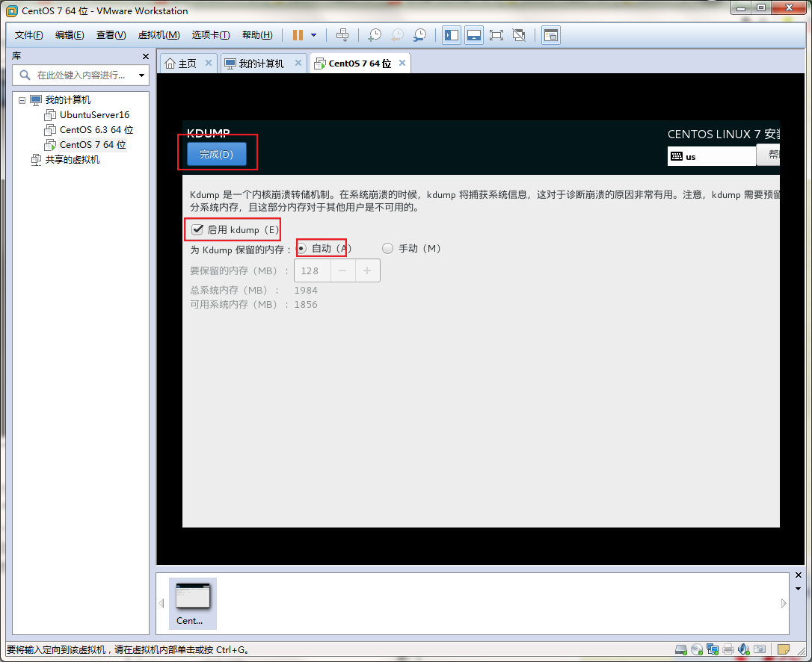Select the CentOS VM thumbnail

(193, 603)
